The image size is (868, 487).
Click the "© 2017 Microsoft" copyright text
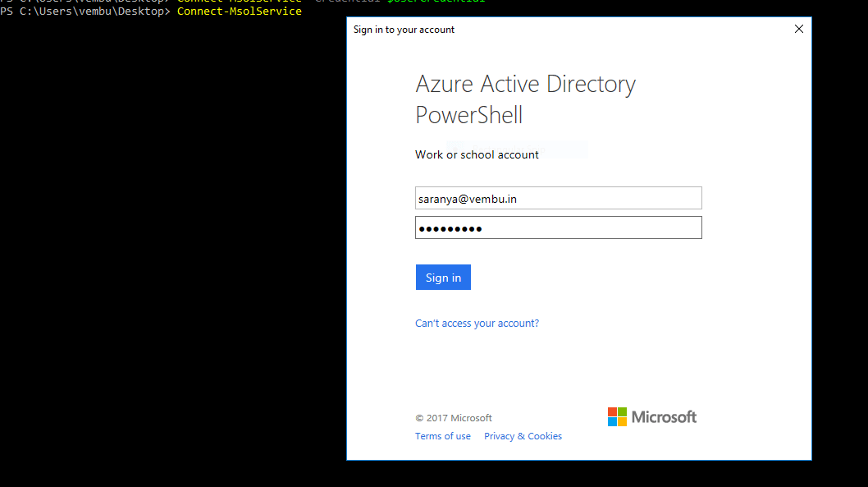(454, 418)
